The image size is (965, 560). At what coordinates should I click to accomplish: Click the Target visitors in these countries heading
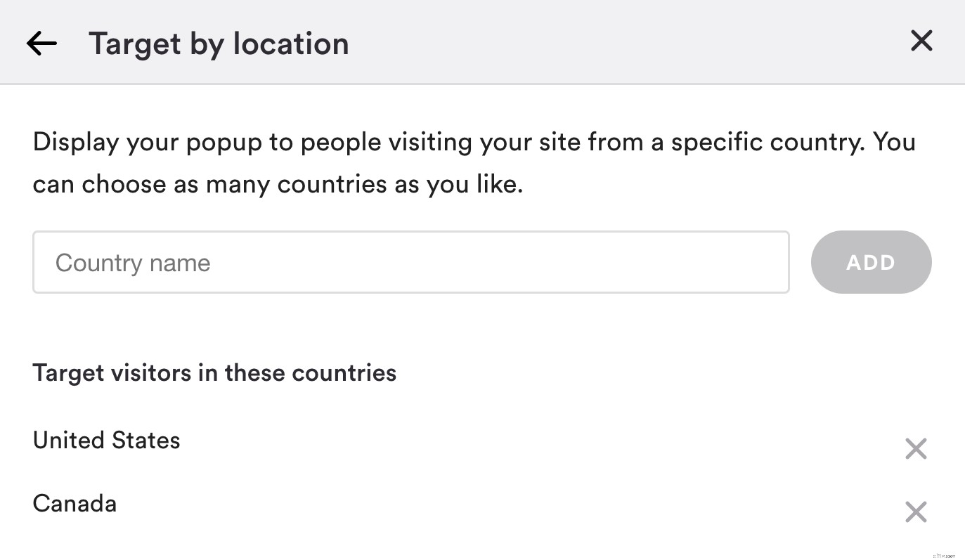pos(214,372)
